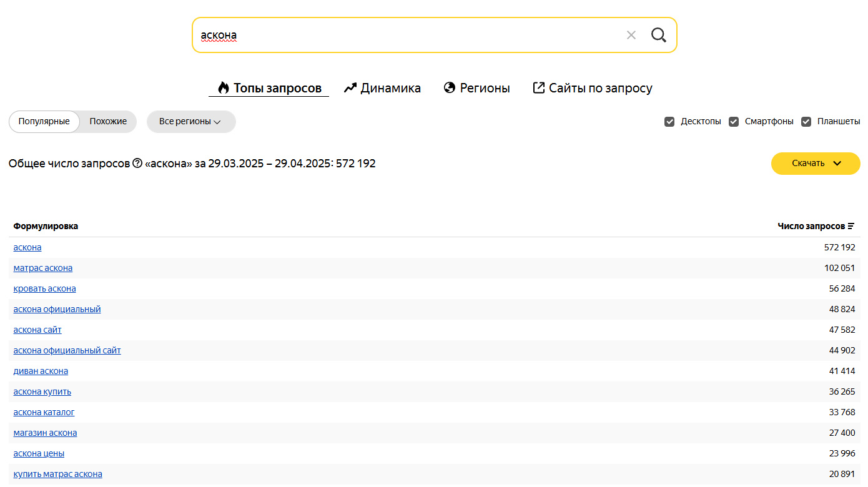Focus the search input containing аскона
The width and height of the screenshot is (868, 487).
[406, 35]
